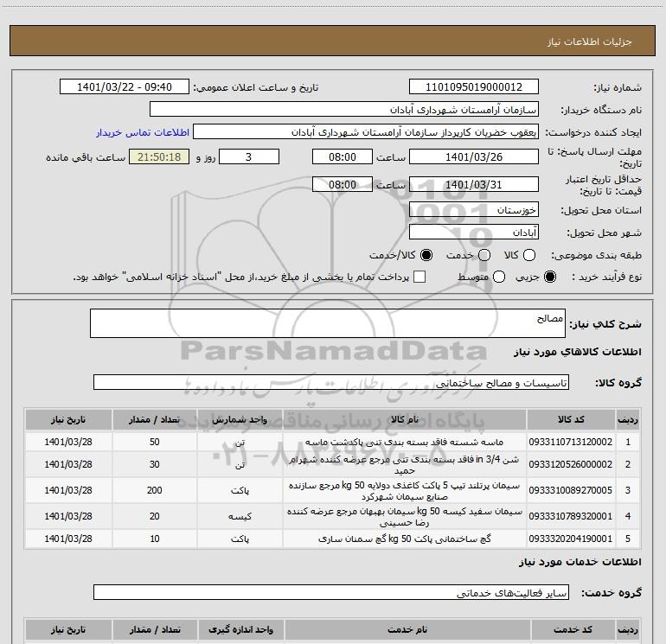Click goods table column header کد کالا

pyautogui.click(x=571, y=419)
